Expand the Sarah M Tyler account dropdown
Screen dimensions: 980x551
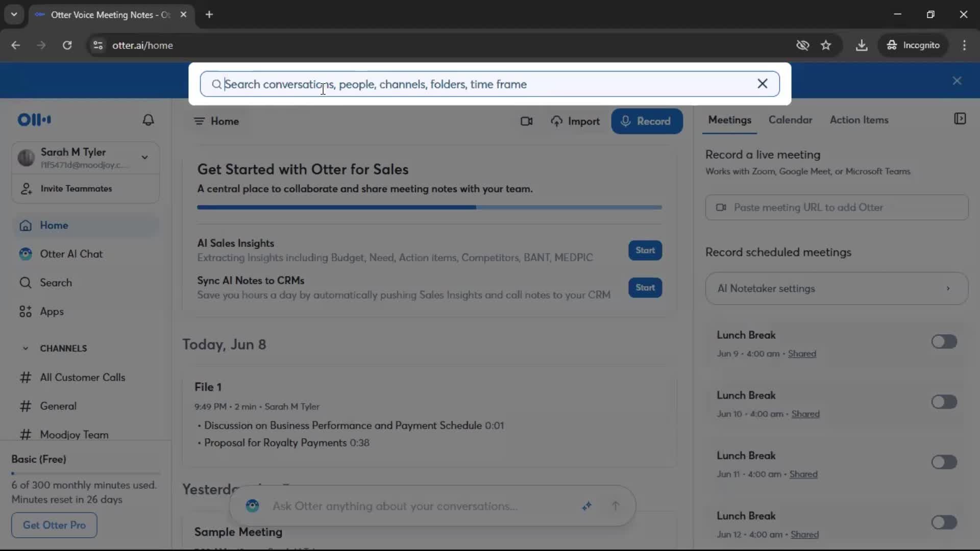point(145,158)
